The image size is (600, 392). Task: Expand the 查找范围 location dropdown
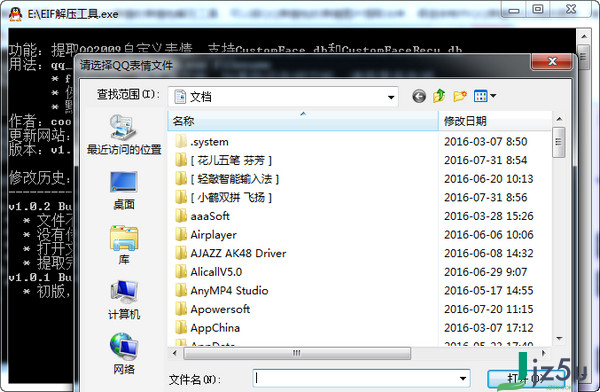point(391,97)
